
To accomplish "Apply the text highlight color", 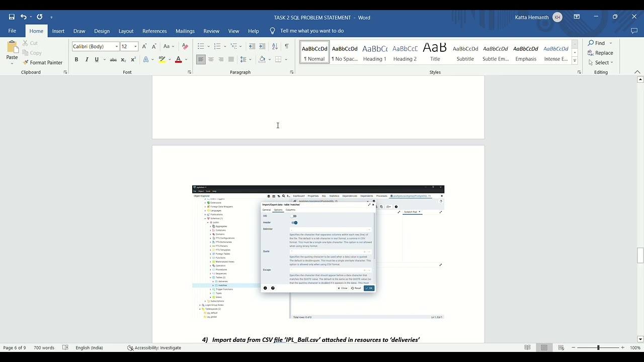I will coord(162,59).
